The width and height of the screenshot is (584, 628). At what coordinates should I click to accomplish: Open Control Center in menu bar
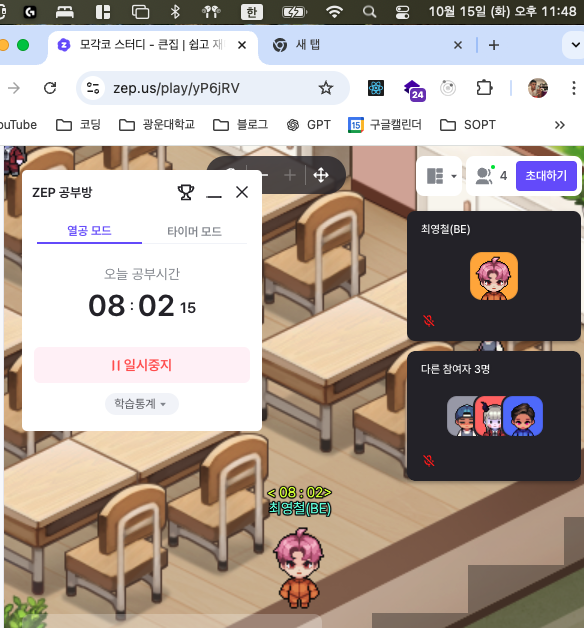point(402,12)
